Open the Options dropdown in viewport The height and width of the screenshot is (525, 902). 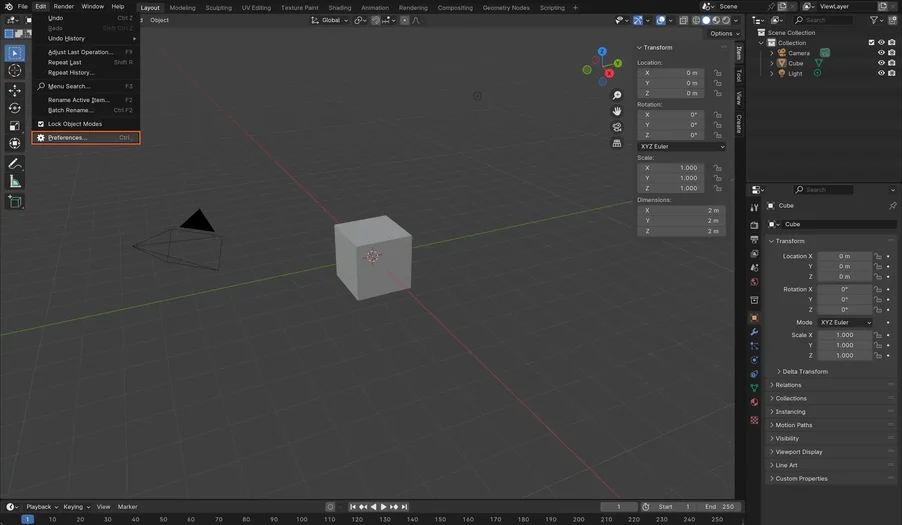point(724,33)
